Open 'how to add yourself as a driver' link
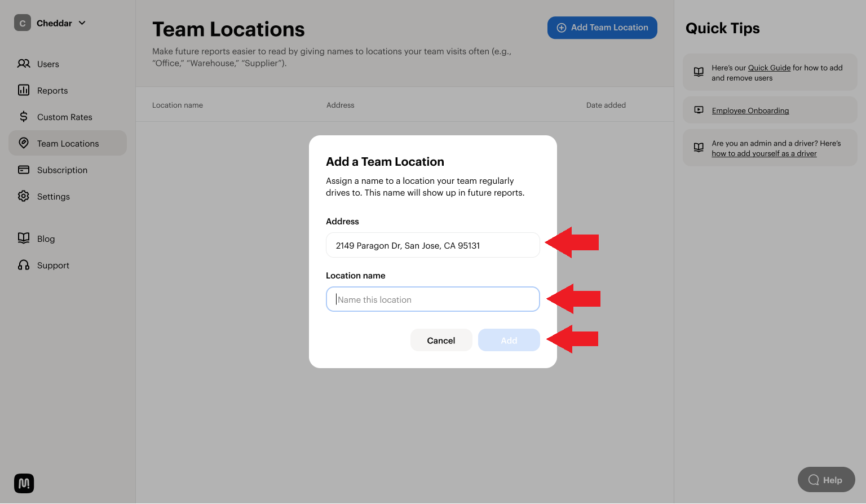This screenshot has width=866, height=504. click(x=764, y=153)
